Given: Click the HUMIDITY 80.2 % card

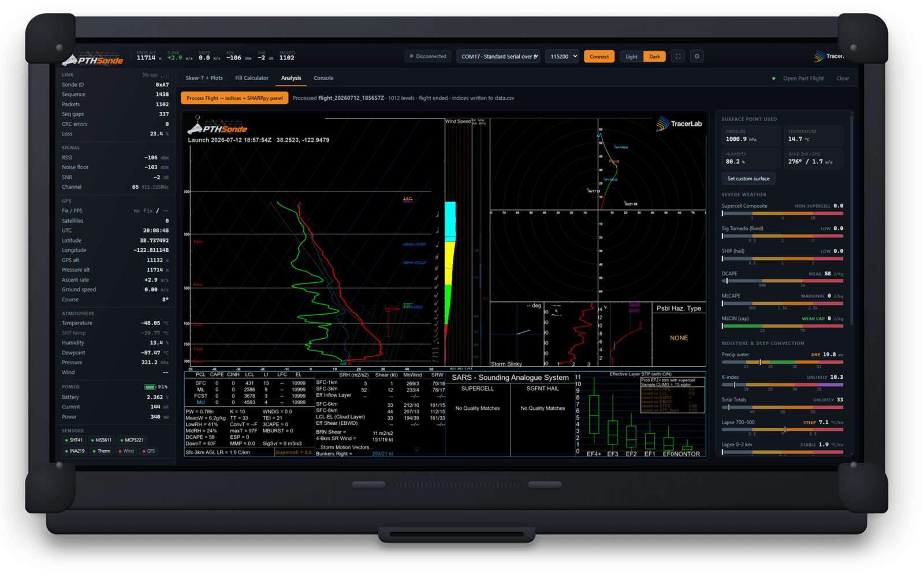Looking at the screenshot, I should (x=751, y=159).
